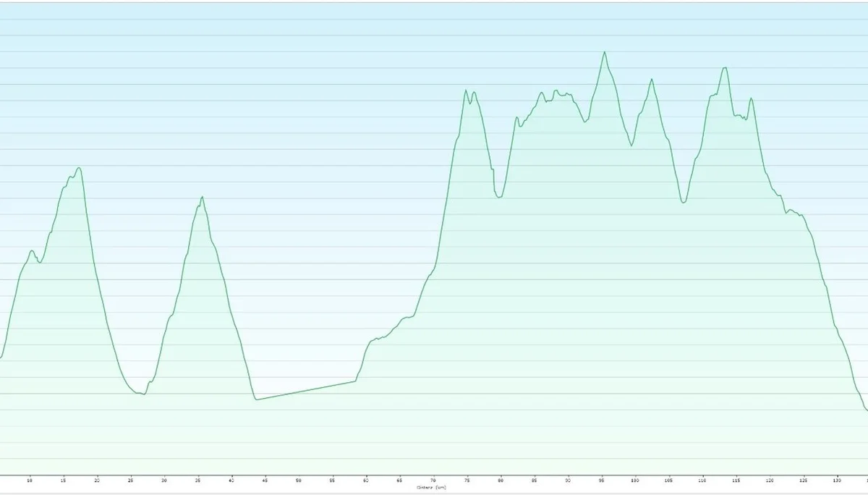Screen dimensions: 868x495
Task: Click the 120 km axis tick label
Action: click(770, 480)
